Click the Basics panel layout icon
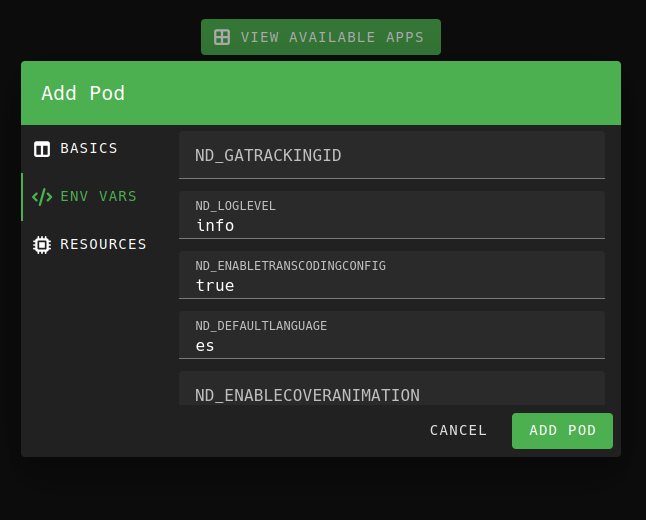 coord(42,149)
